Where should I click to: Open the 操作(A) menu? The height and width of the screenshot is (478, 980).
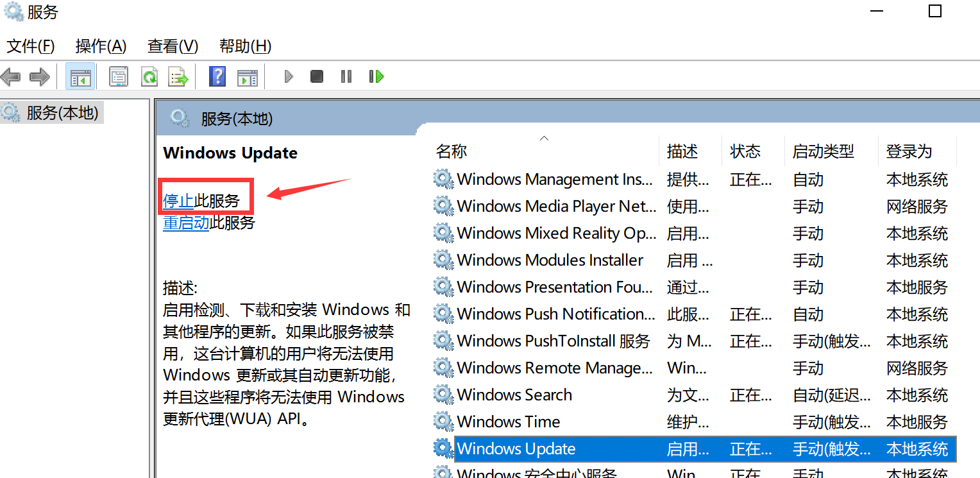[101, 46]
